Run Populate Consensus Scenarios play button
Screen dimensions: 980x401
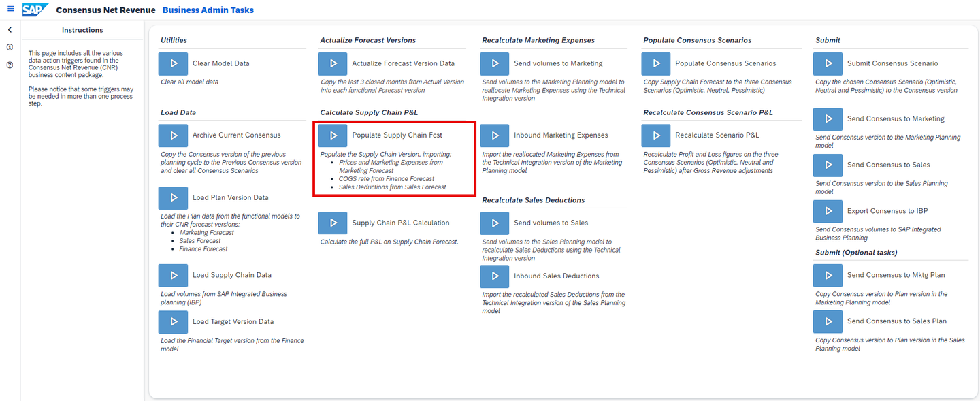656,63
